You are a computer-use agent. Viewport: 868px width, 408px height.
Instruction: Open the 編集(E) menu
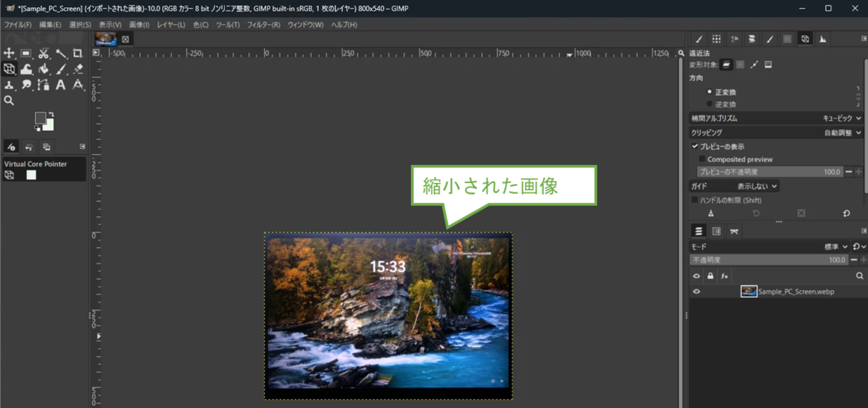pos(50,25)
